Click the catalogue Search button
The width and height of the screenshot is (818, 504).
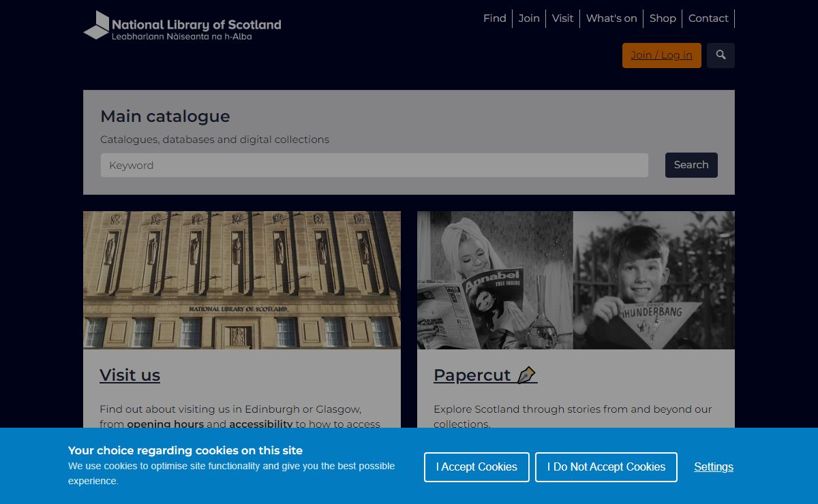(691, 165)
